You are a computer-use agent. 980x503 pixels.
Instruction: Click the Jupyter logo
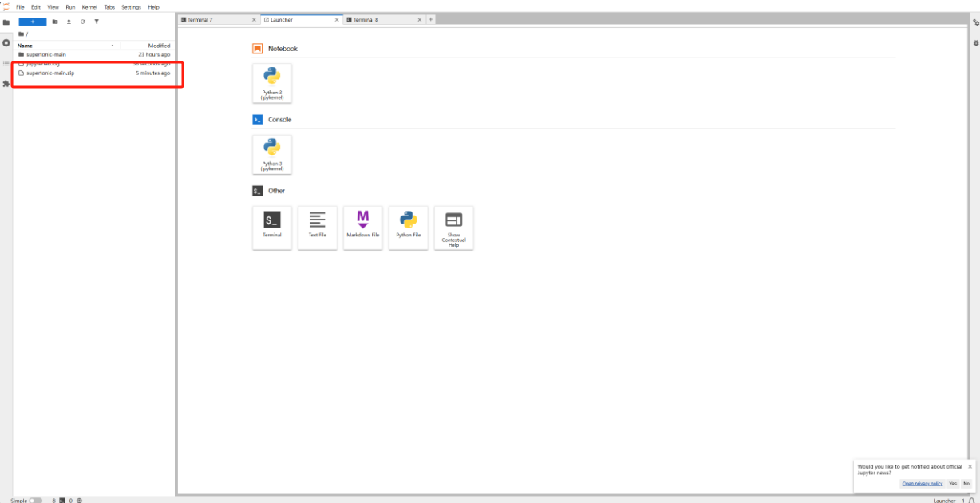pos(5,7)
